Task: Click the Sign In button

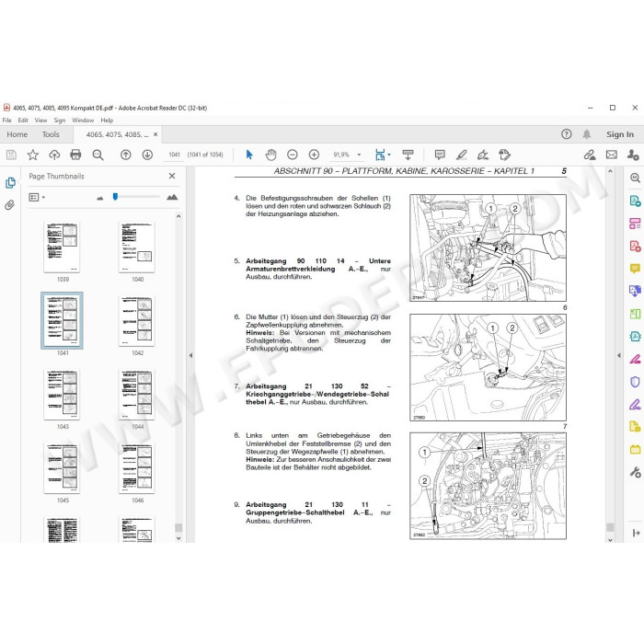Action: tap(620, 134)
